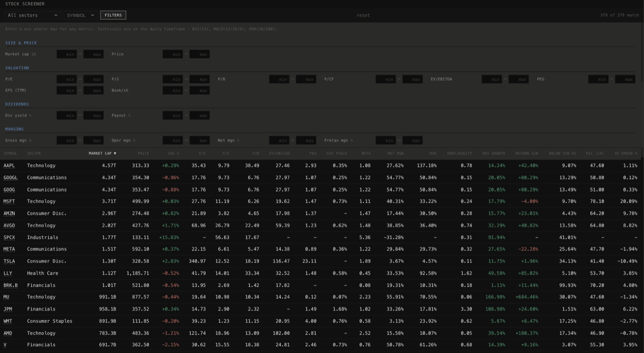The width and height of the screenshot is (644, 353).
Task: Click the +15.83% change value
Action: (169, 237)
